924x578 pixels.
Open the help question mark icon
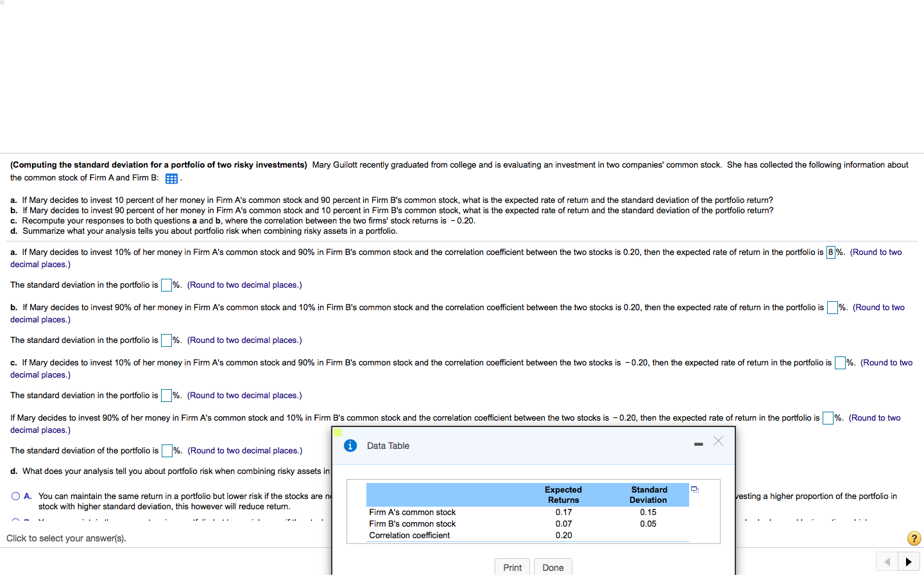[x=914, y=538]
